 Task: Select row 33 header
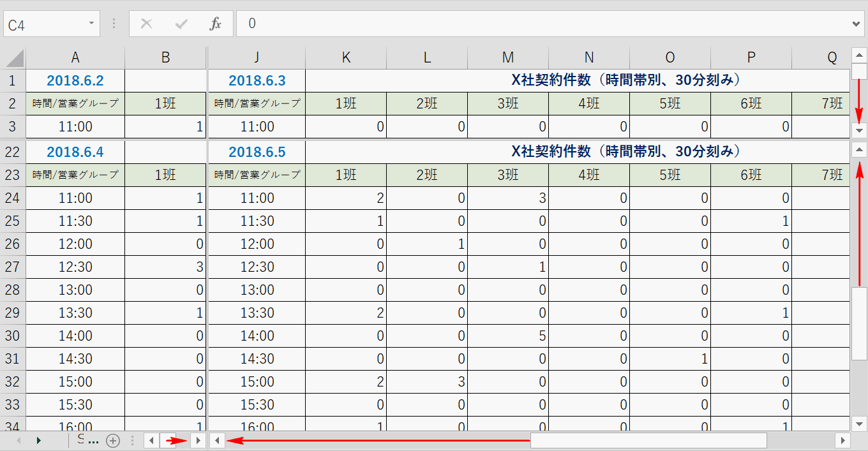(13, 404)
